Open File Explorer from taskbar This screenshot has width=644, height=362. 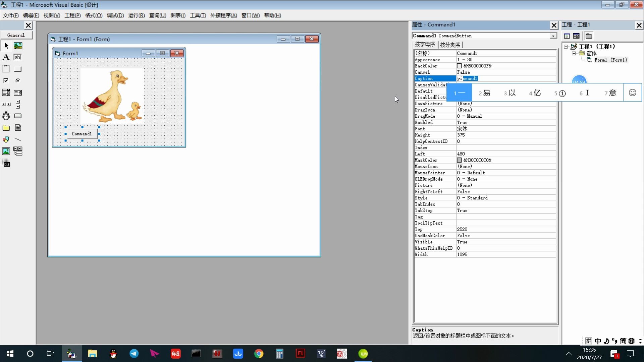[92, 354]
